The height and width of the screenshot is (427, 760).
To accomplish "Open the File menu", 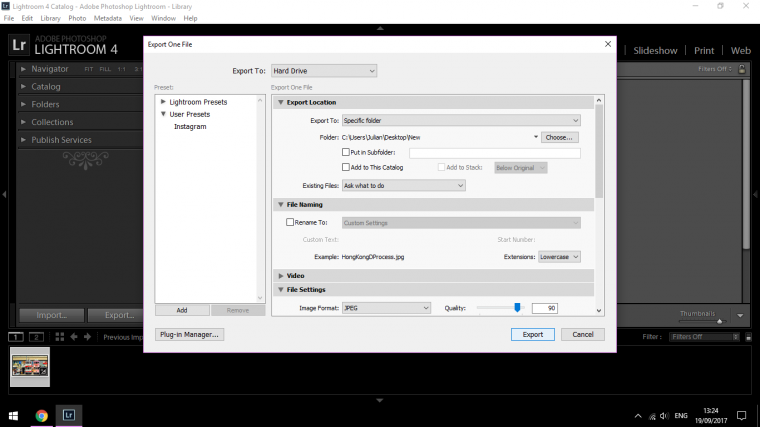I will pos(9,18).
